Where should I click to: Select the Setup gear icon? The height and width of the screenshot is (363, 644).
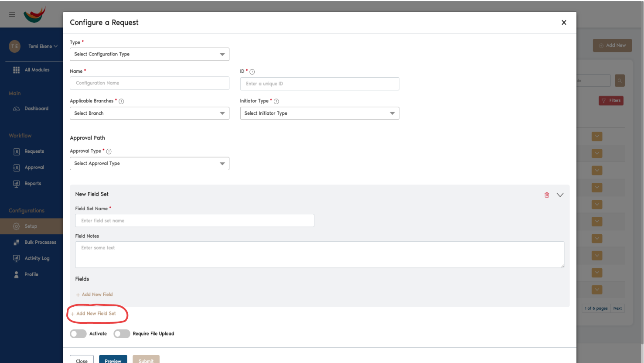(x=16, y=226)
